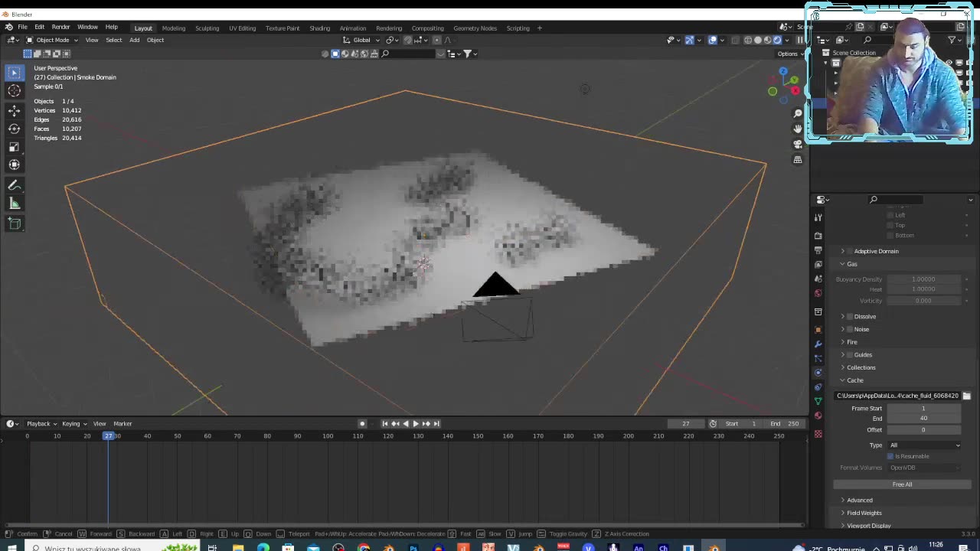The width and height of the screenshot is (980, 551).
Task: Toggle proportional editing
Action: click(x=437, y=40)
